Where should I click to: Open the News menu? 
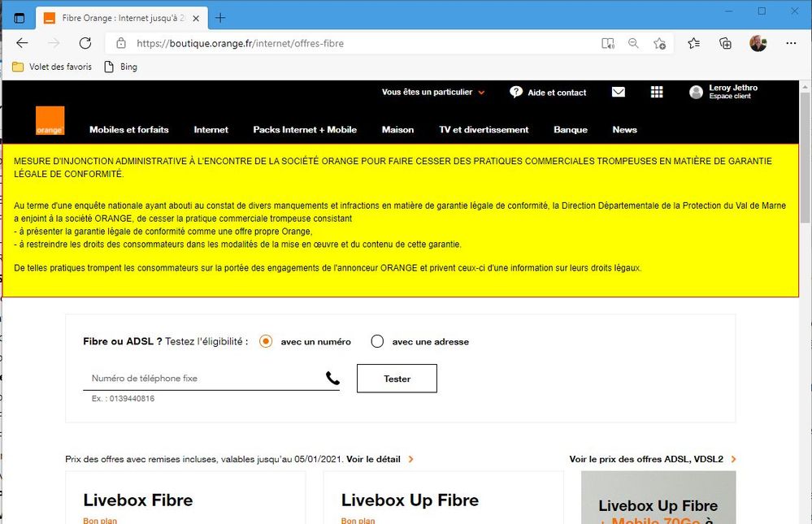click(624, 130)
